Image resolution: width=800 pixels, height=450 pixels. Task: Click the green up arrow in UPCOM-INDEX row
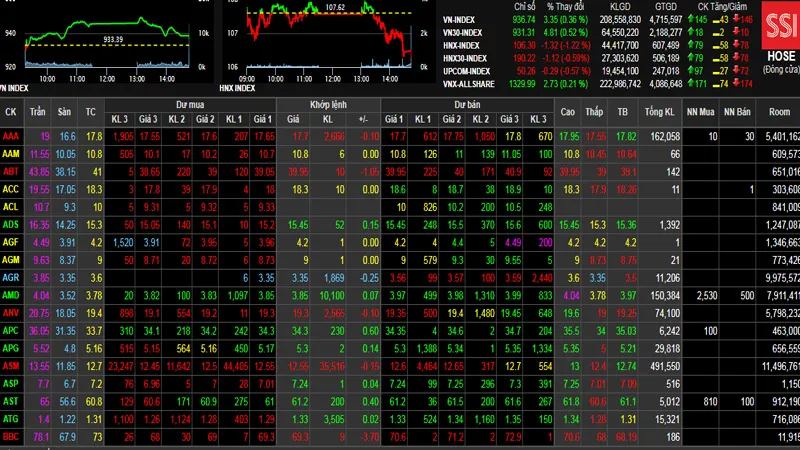(691, 71)
